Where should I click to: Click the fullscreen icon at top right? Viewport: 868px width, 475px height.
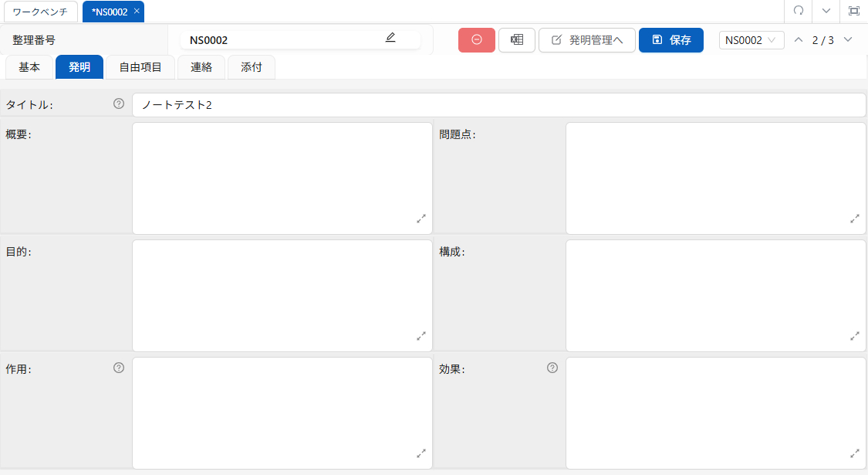click(853, 11)
